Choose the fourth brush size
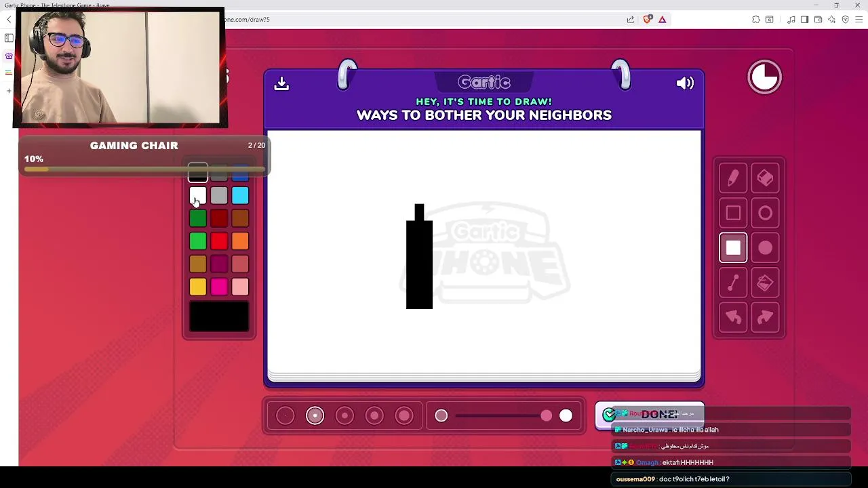The width and height of the screenshot is (868, 488). 374,415
